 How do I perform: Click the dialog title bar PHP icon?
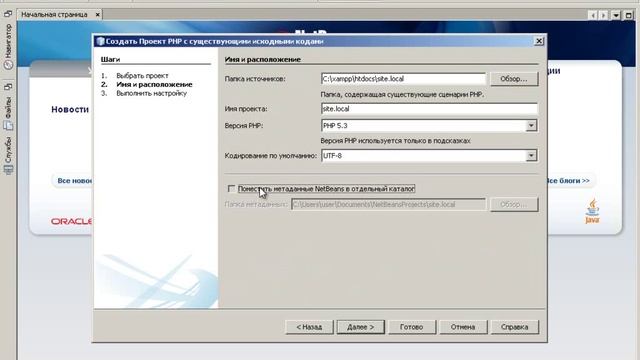click(x=100, y=41)
